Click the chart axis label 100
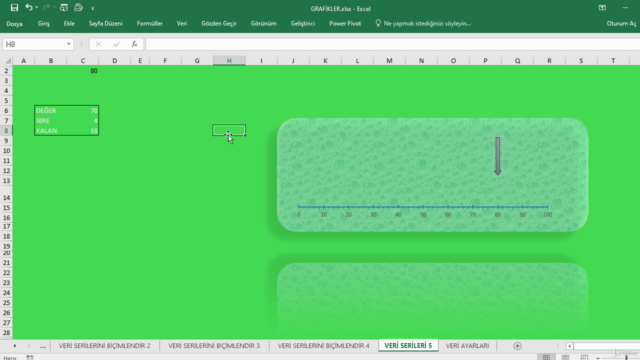 (x=547, y=215)
